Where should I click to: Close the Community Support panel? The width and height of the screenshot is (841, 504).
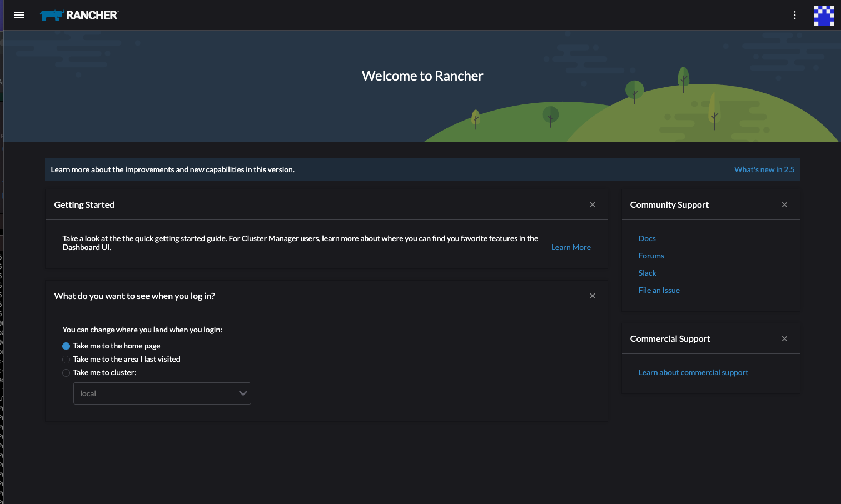pyautogui.click(x=784, y=204)
